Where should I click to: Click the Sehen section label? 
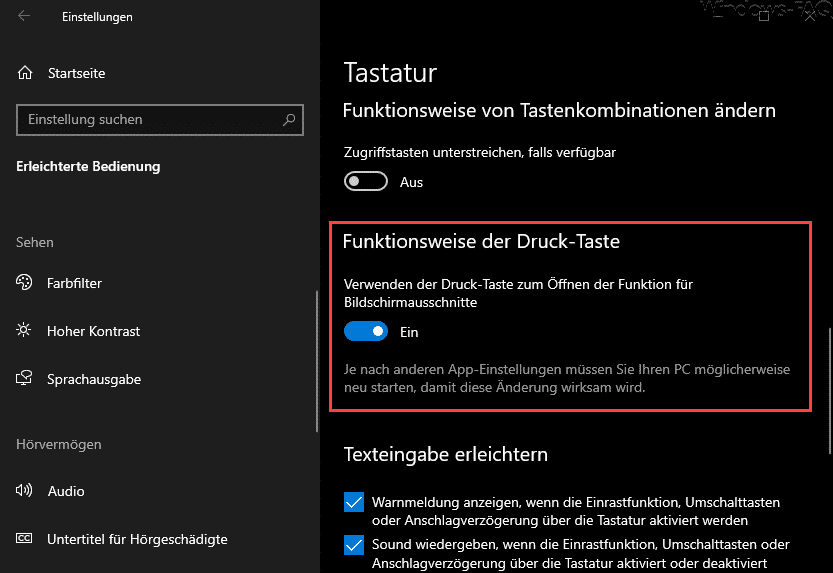click(x=35, y=242)
